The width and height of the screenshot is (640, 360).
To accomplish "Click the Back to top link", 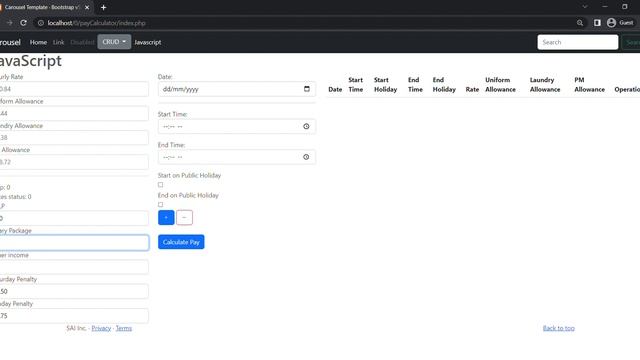I will pos(559,328).
